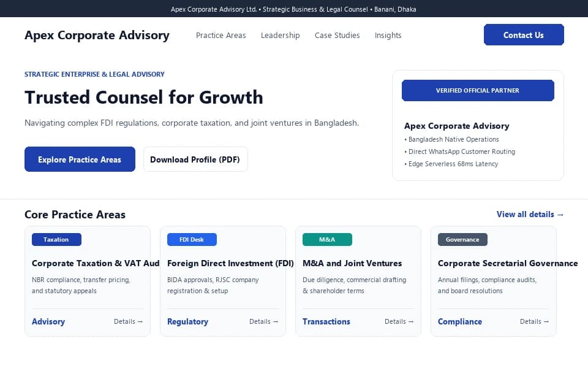Open the View all details link
588x368 pixels.
tap(530, 215)
